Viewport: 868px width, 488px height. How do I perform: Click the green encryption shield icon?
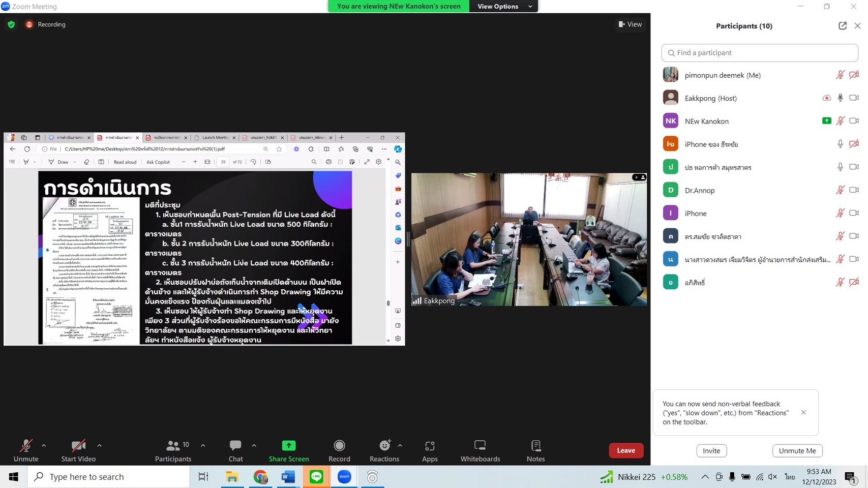click(11, 24)
